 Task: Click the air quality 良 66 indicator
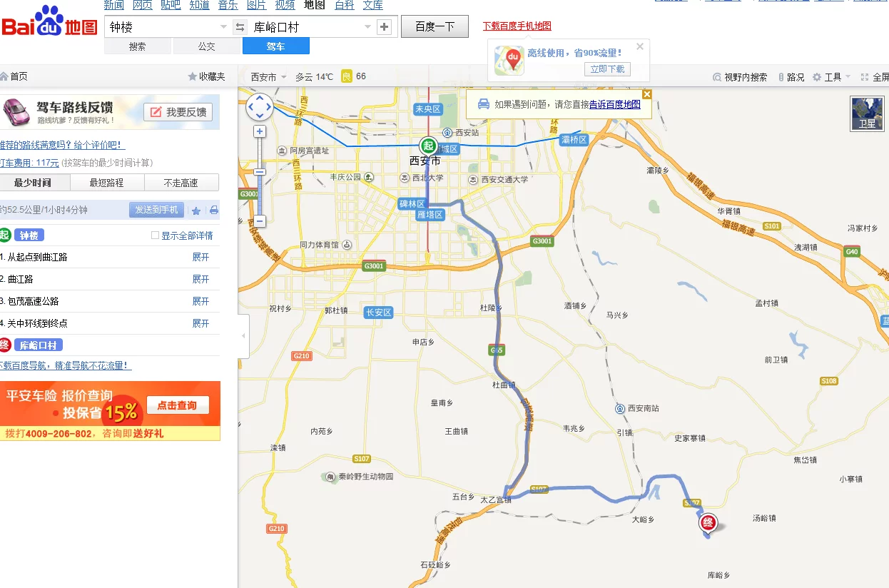pos(354,76)
